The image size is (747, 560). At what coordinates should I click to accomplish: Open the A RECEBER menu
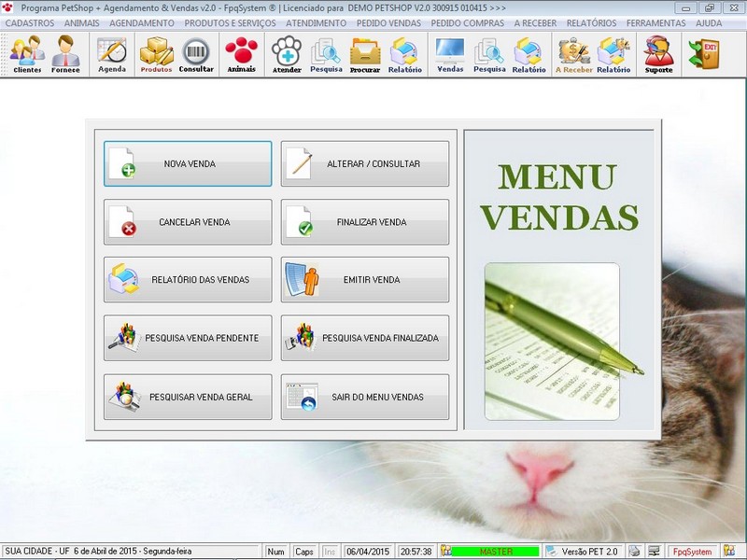coord(535,22)
